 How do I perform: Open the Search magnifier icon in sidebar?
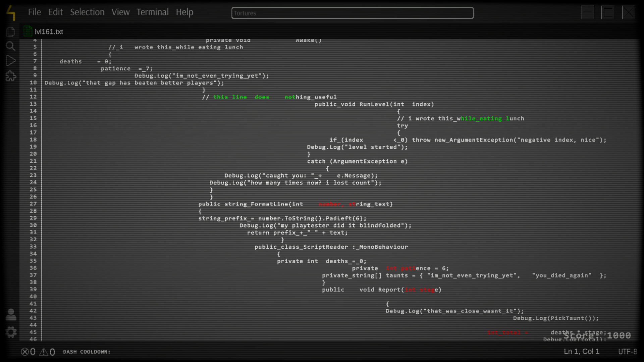click(11, 46)
